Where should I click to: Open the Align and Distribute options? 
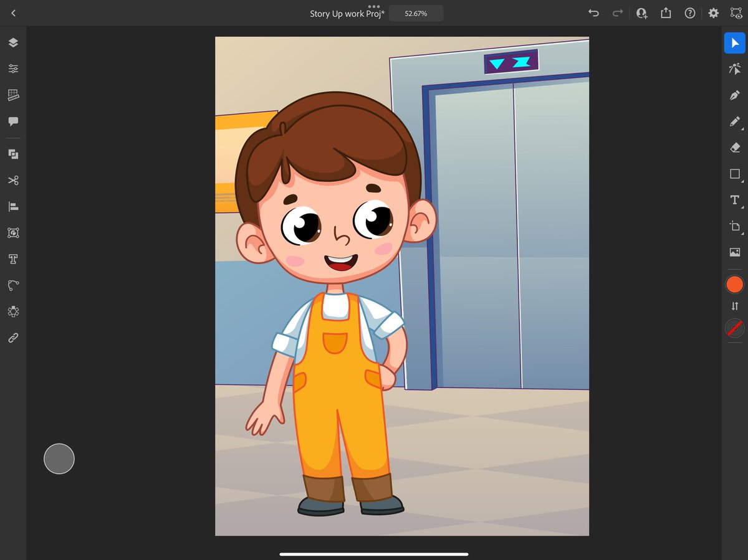(13, 206)
